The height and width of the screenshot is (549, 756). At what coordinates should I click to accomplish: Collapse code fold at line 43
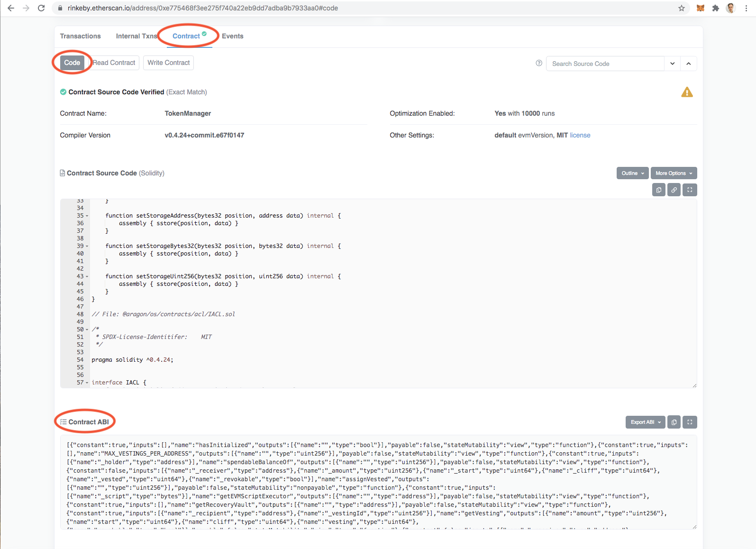click(87, 277)
